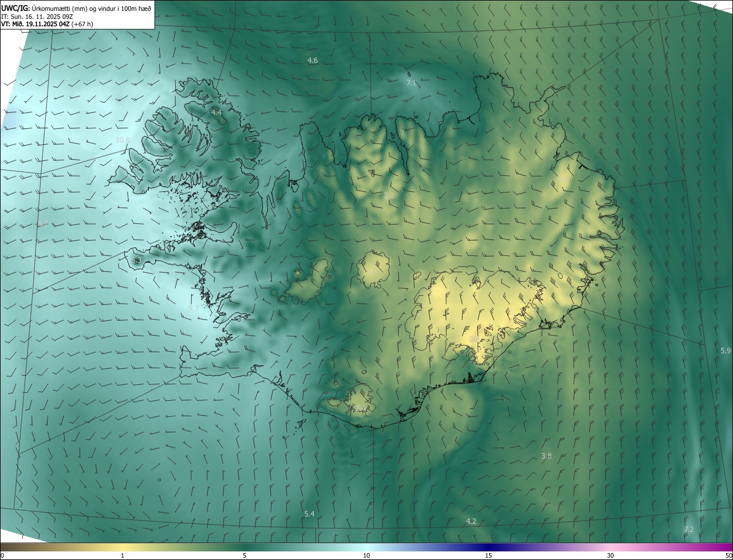This screenshot has width=733, height=560.
Task: Click the 7.1 value label on the map
Action: point(411,83)
